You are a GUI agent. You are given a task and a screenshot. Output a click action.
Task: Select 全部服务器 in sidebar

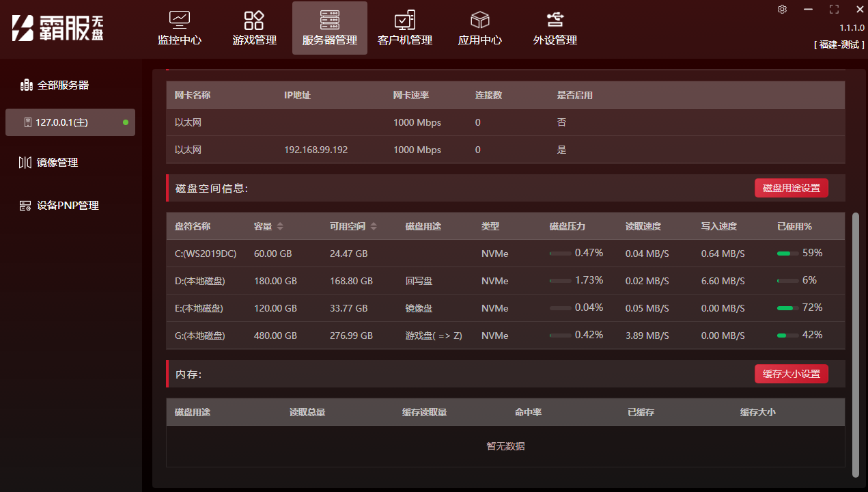pyautogui.click(x=63, y=85)
